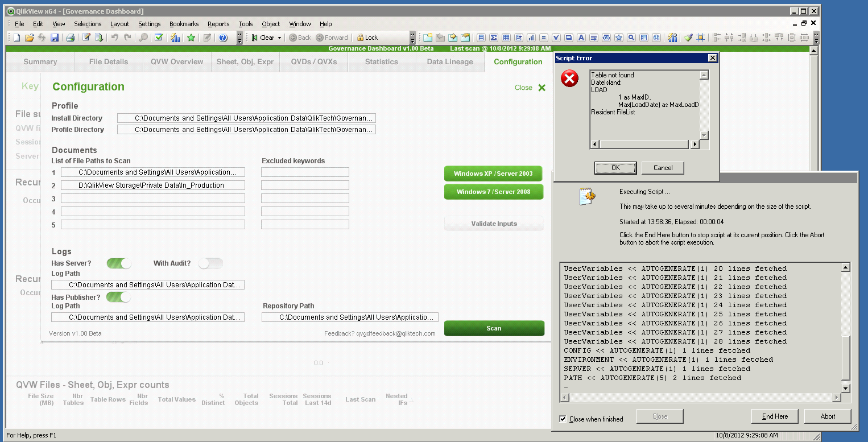Close the Configuration panel via Close link
Viewport: 868px width, 442px height.
coord(530,88)
